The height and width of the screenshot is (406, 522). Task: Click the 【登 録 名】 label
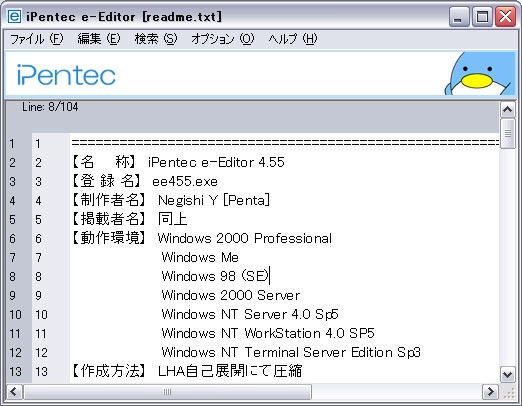click(106, 181)
